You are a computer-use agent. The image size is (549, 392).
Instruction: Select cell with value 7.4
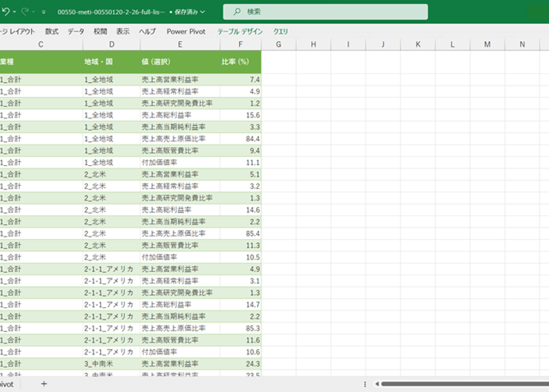pos(241,80)
